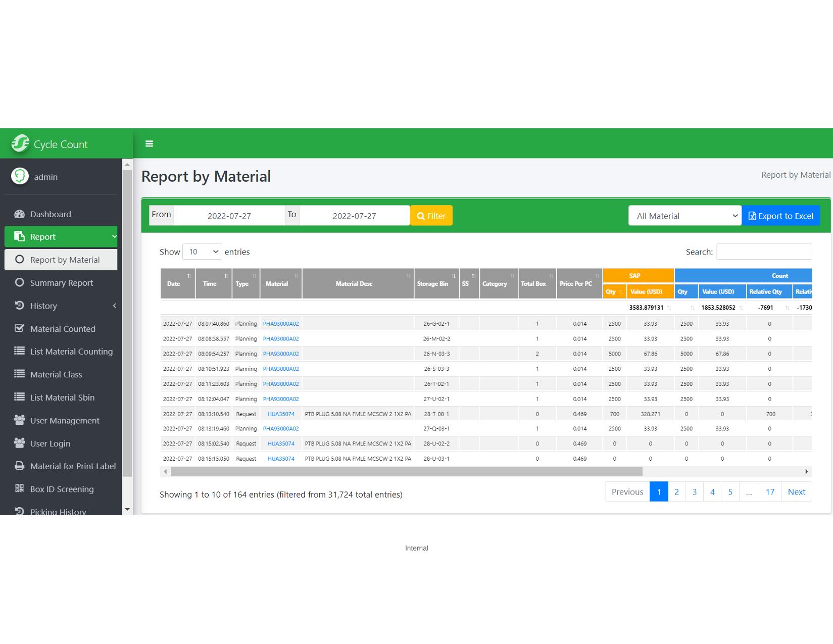
Task: Open the All Material dropdown
Action: (x=684, y=216)
